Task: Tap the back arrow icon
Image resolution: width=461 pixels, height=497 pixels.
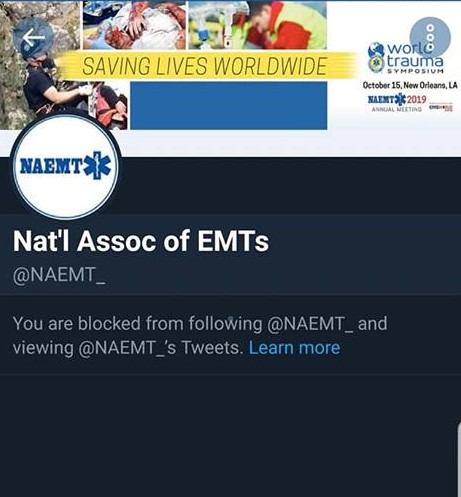Action: [x=33, y=37]
